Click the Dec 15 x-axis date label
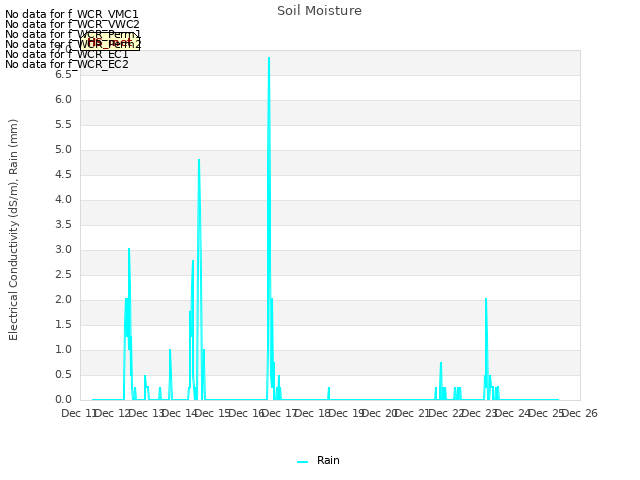This screenshot has height=480, width=640. click(x=213, y=413)
